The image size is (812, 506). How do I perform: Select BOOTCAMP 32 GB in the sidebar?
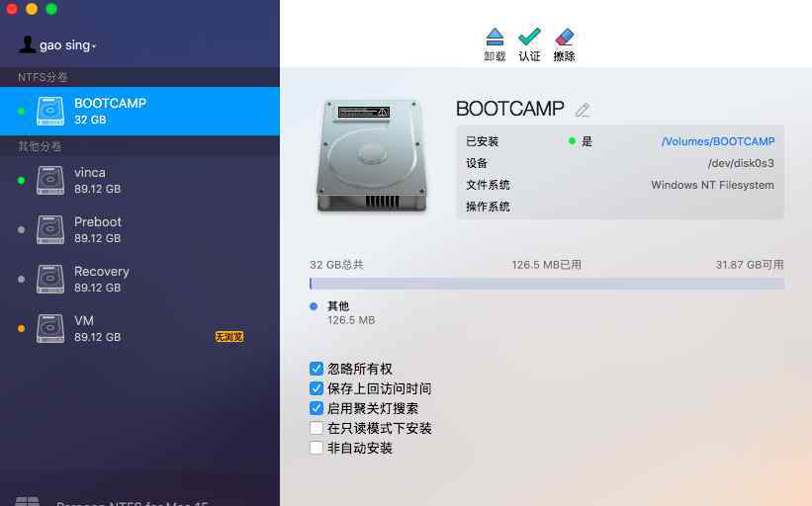(x=139, y=112)
